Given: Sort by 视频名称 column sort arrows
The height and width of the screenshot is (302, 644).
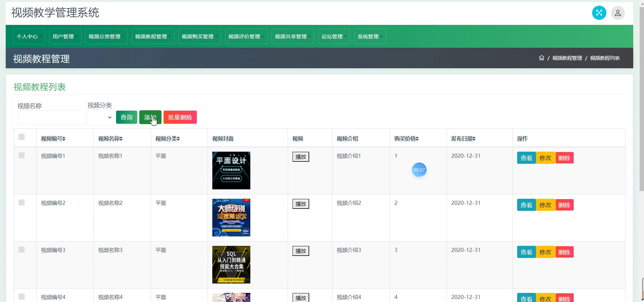Looking at the screenshot, I should point(121,139).
